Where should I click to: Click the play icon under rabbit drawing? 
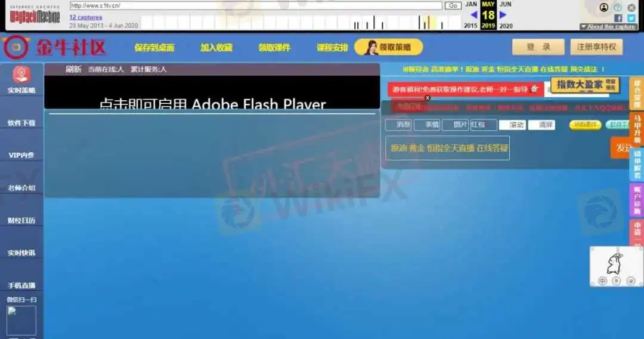617,281
